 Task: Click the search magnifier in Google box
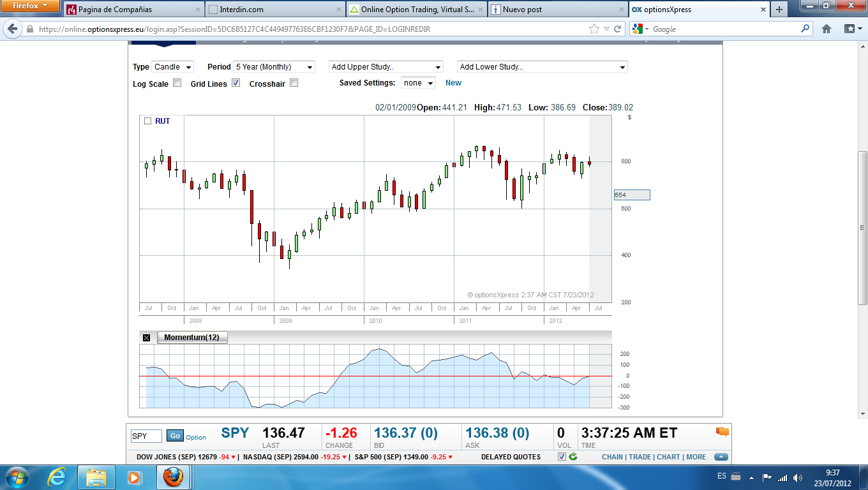point(805,29)
